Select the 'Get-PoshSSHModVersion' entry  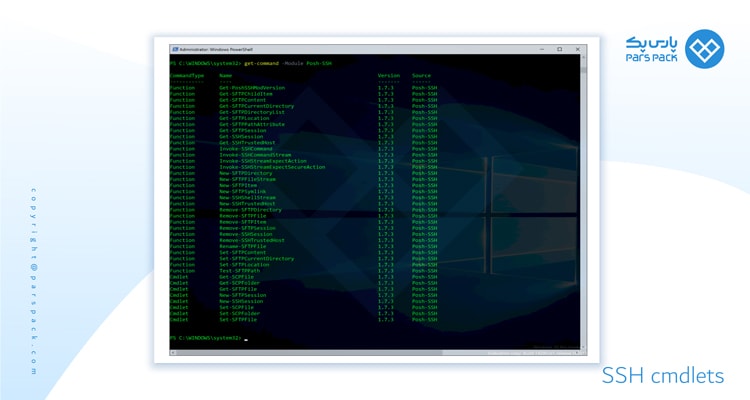click(x=252, y=88)
